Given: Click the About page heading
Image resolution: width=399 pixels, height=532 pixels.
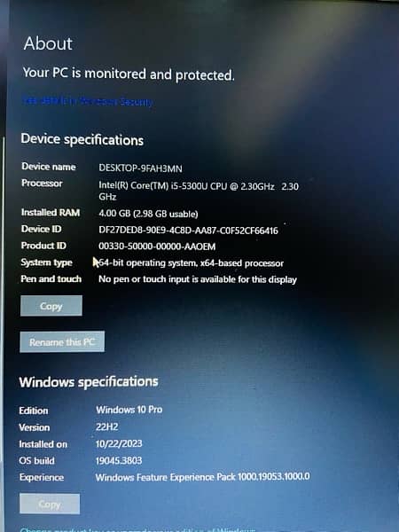Looking at the screenshot, I should (48, 43).
